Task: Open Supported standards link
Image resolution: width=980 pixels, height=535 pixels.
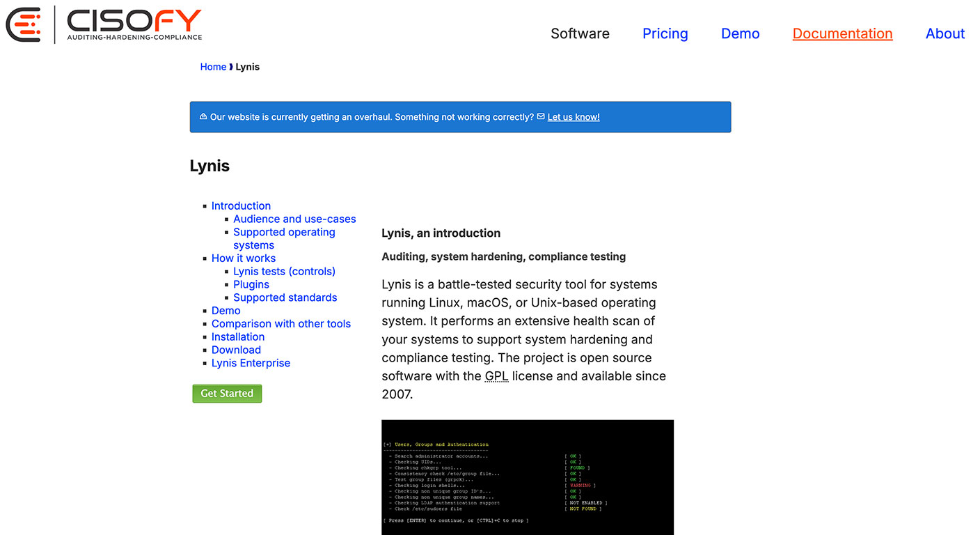Action: (x=285, y=297)
